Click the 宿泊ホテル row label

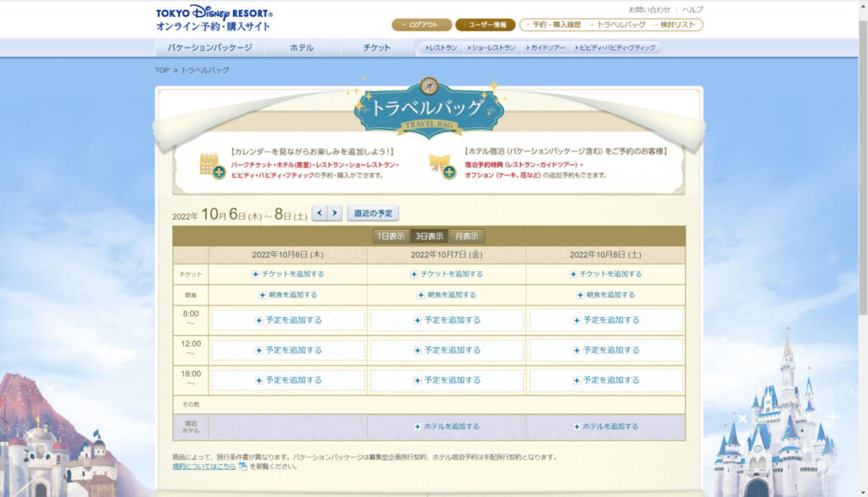point(191,427)
